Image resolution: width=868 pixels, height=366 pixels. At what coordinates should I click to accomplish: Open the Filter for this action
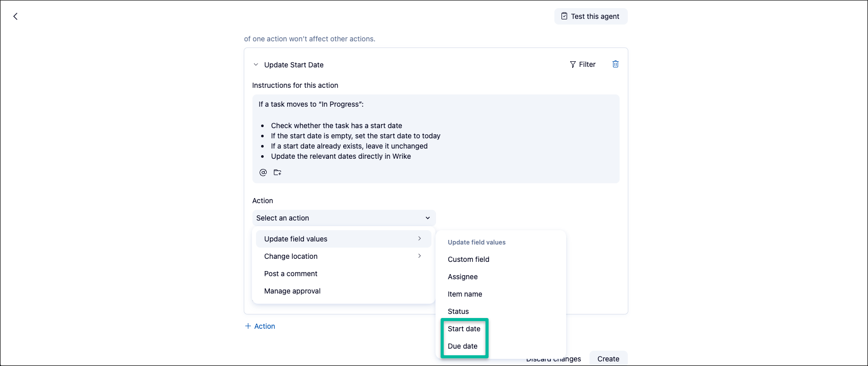pos(582,64)
